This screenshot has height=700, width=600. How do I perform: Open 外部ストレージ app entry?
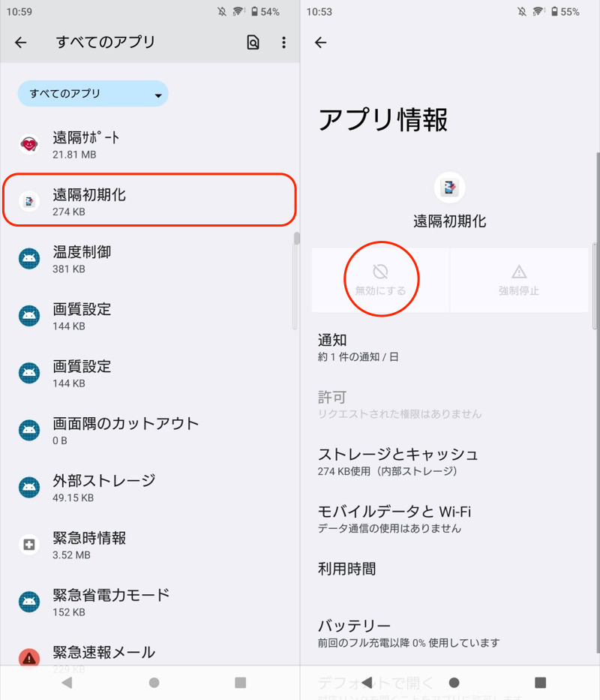point(150,487)
